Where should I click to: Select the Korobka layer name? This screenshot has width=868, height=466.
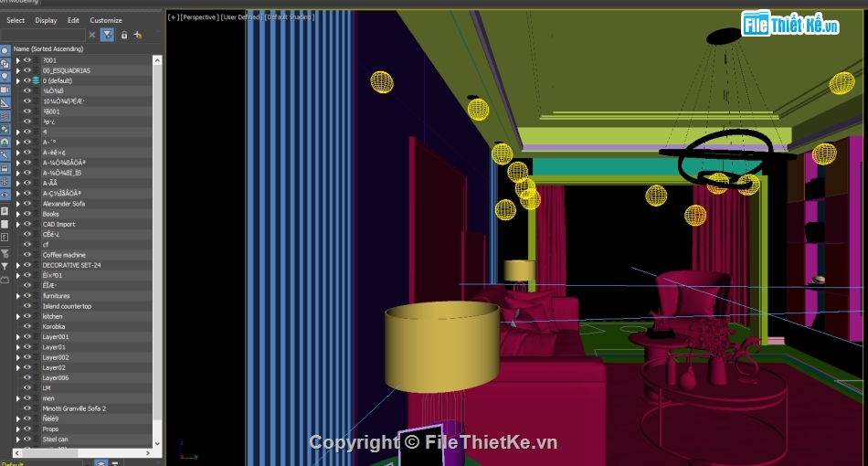point(54,326)
